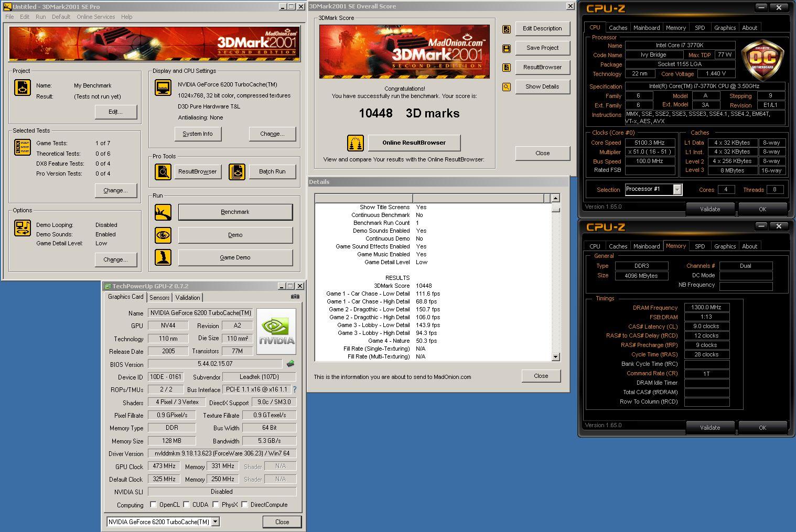Image resolution: width=796 pixels, height=532 pixels.
Task: Click the Online ResultBrowser button
Action: 414,143
